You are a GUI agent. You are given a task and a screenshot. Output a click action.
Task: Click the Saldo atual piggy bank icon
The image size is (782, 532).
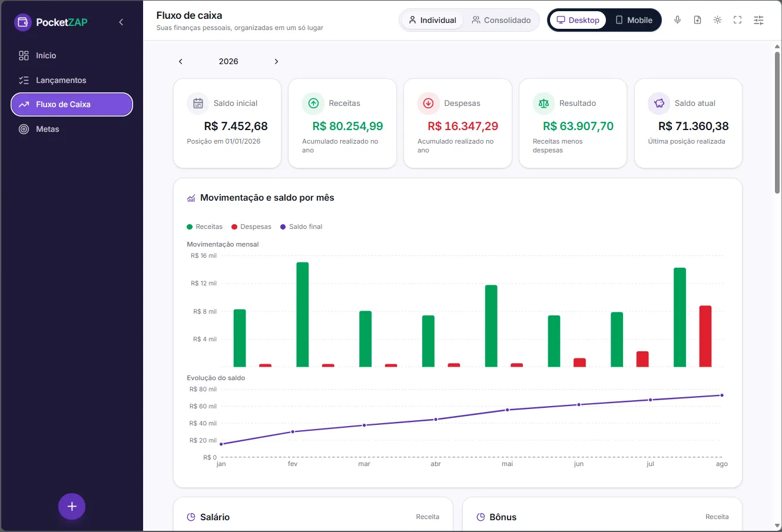coord(659,104)
